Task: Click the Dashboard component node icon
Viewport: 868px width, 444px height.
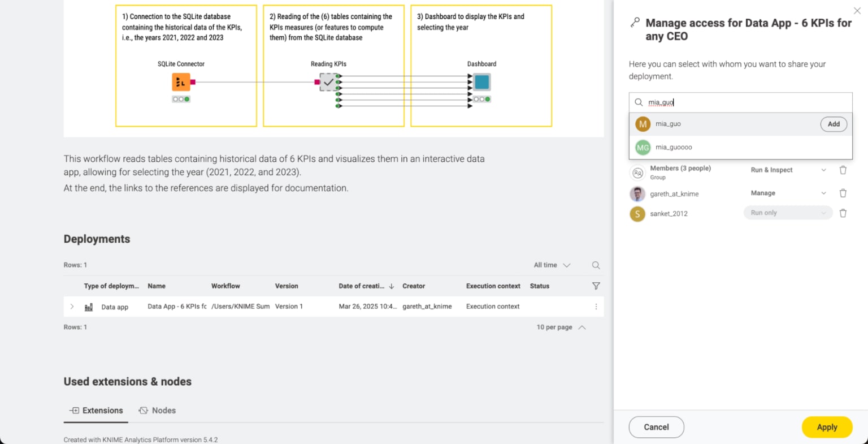Action: (x=481, y=83)
